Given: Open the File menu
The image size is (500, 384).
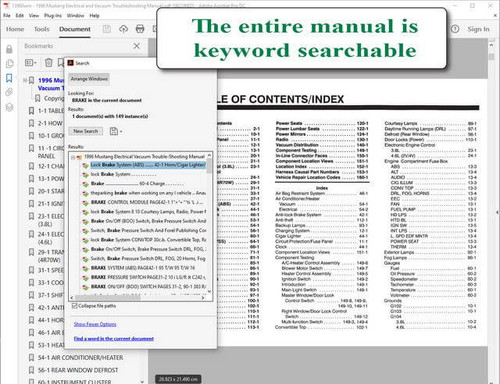Looking at the screenshot, I should 7,15.
